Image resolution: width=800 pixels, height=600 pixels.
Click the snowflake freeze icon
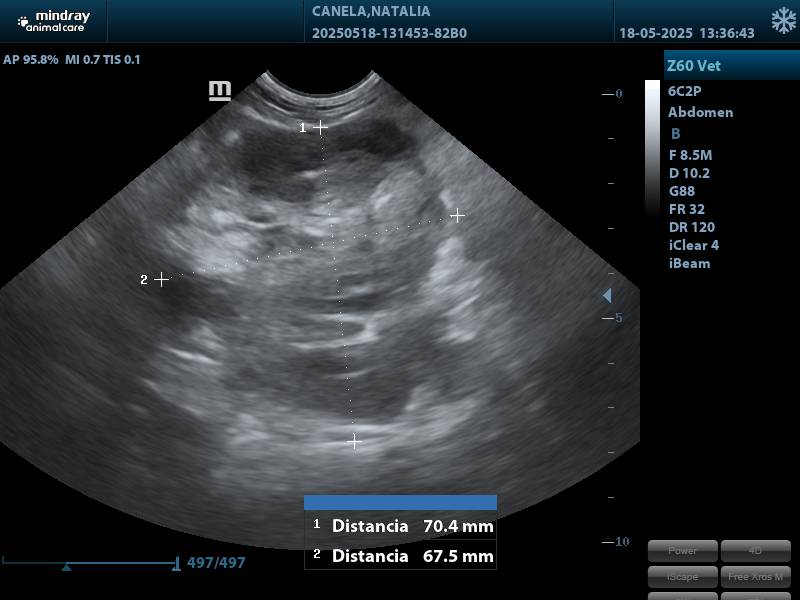click(x=783, y=21)
